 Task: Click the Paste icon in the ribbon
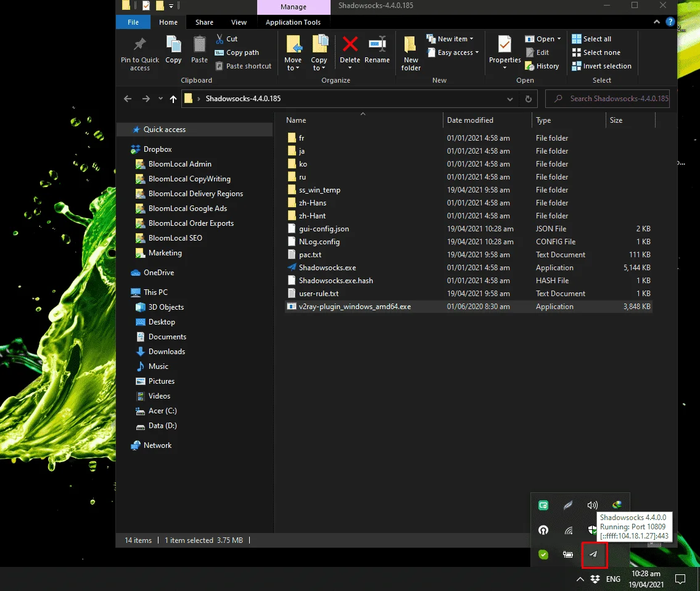(x=199, y=44)
